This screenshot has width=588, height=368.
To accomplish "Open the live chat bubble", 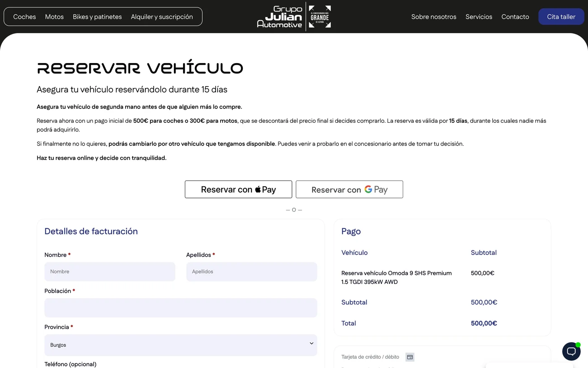I will (x=571, y=351).
